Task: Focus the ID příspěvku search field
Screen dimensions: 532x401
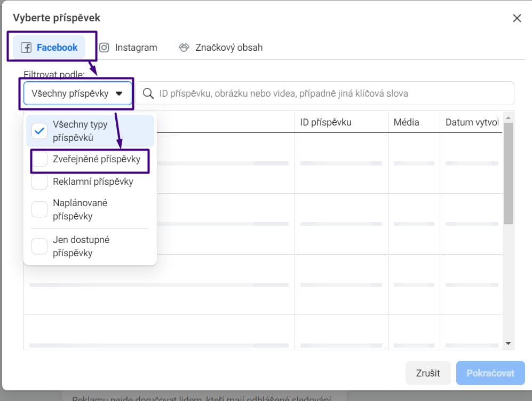Action: [331, 93]
